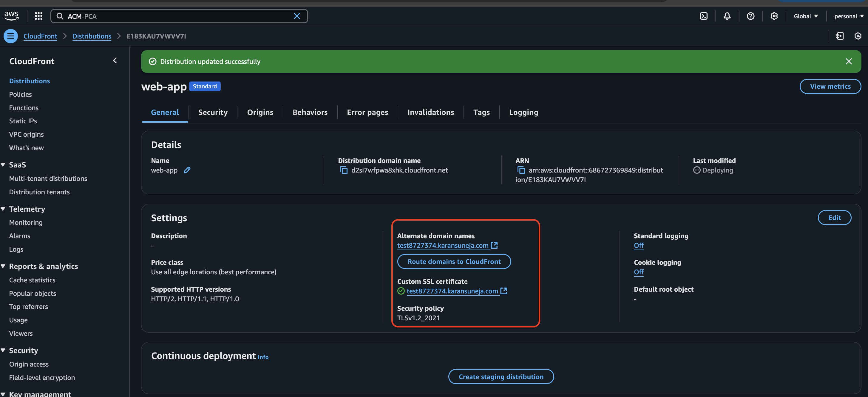Open Cache statistics report
The image size is (868, 397).
(32, 280)
